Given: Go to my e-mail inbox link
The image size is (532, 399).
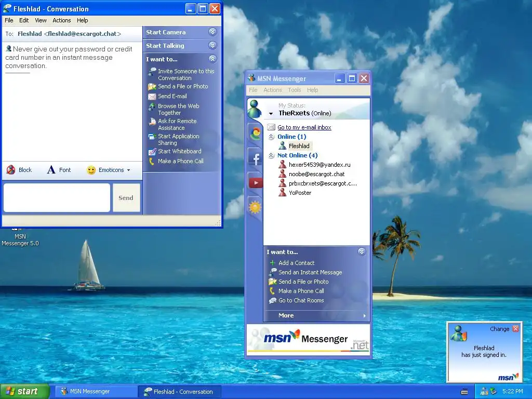Looking at the screenshot, I should coord(304,127).
